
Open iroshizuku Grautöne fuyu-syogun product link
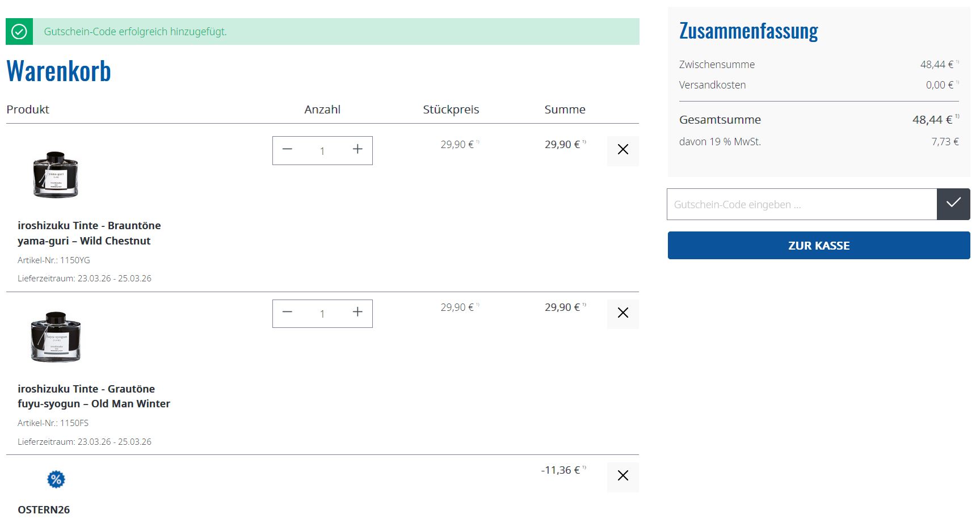coord(94,396)
